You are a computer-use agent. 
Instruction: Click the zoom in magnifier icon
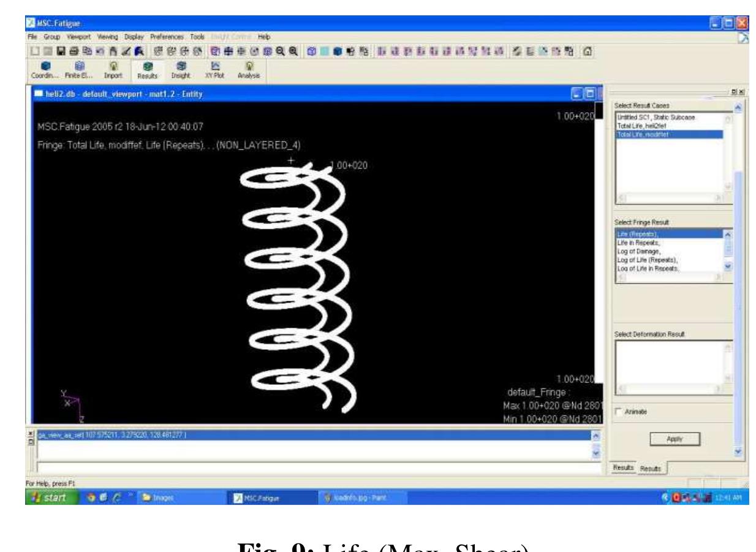coord(292,52)
